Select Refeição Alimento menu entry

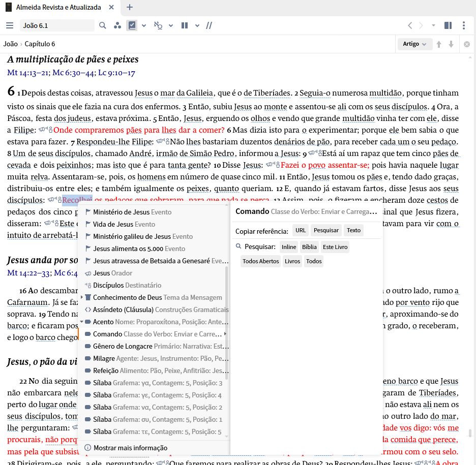tap(154, 370)
